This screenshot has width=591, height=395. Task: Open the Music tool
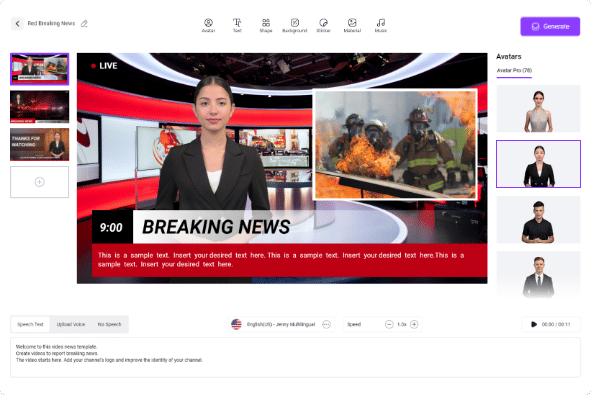point(381,25)
